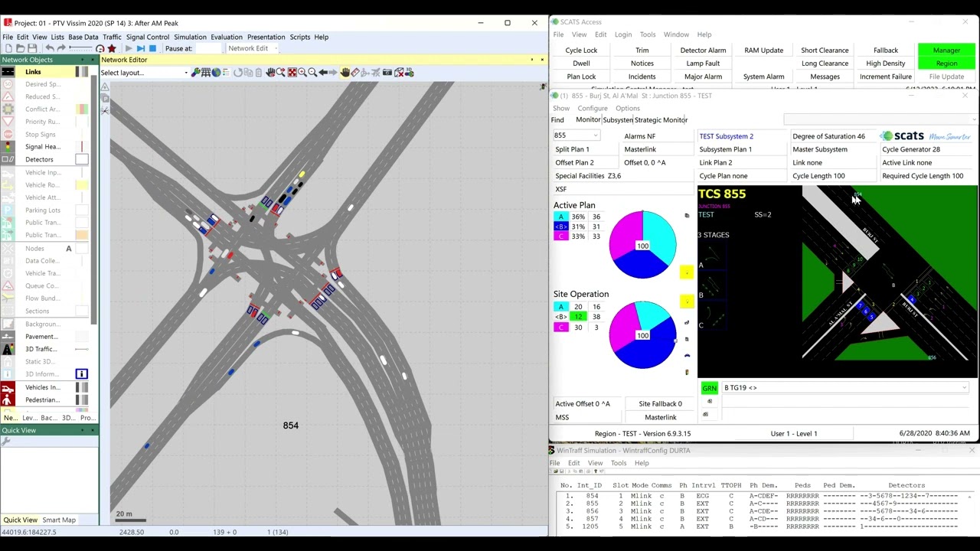Screen dimensions: 980x551
Task: Open Network Editor panel menu arrow
Action: point(532,59)
